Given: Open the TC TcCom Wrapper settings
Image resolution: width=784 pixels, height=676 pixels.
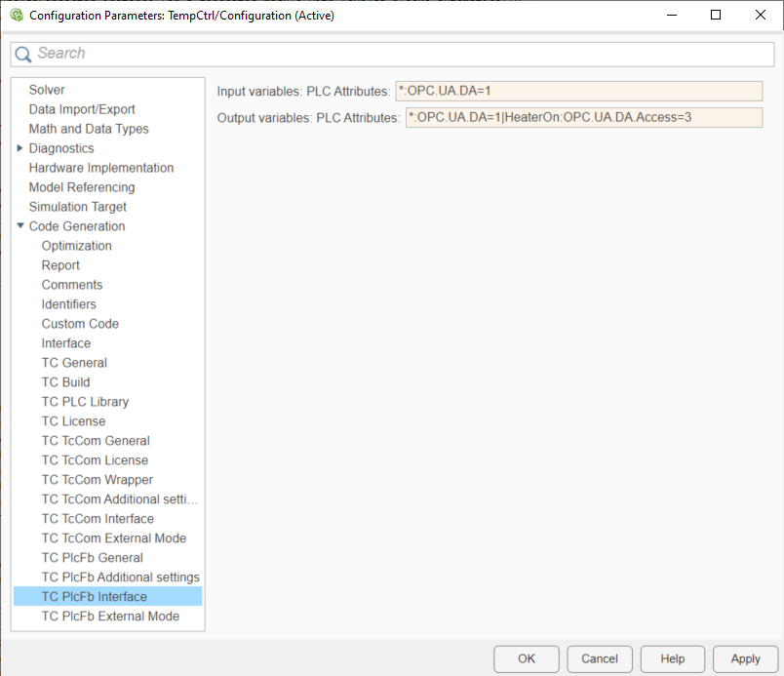Looking at the screenshot, I should (97, 480).
